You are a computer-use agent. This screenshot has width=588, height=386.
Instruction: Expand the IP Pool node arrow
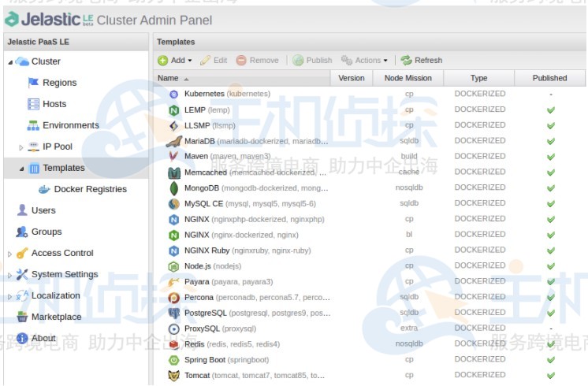coord(21,147)
